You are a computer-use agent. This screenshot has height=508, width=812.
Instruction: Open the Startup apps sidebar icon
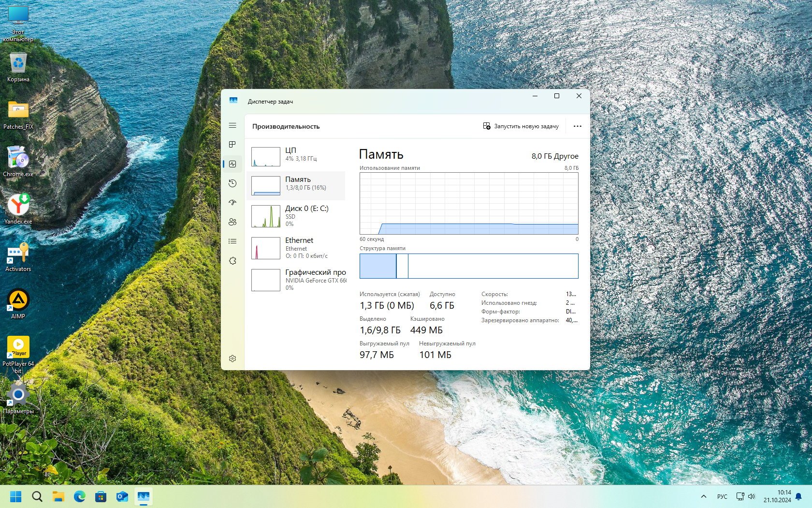(232, 203)
